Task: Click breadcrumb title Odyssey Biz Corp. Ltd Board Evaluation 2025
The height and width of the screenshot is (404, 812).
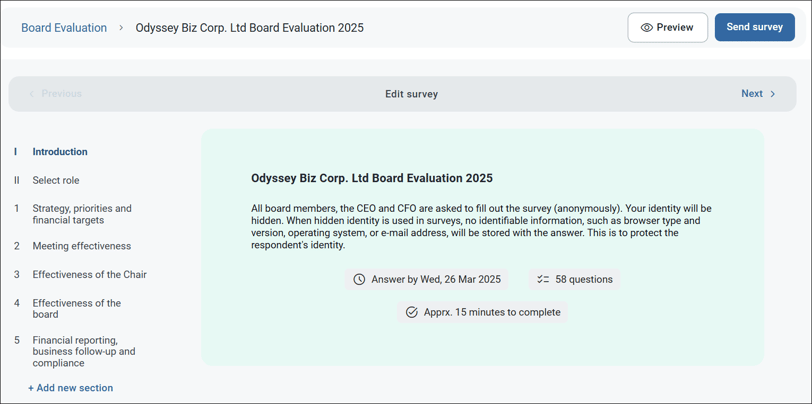Action: click(250, 28)
